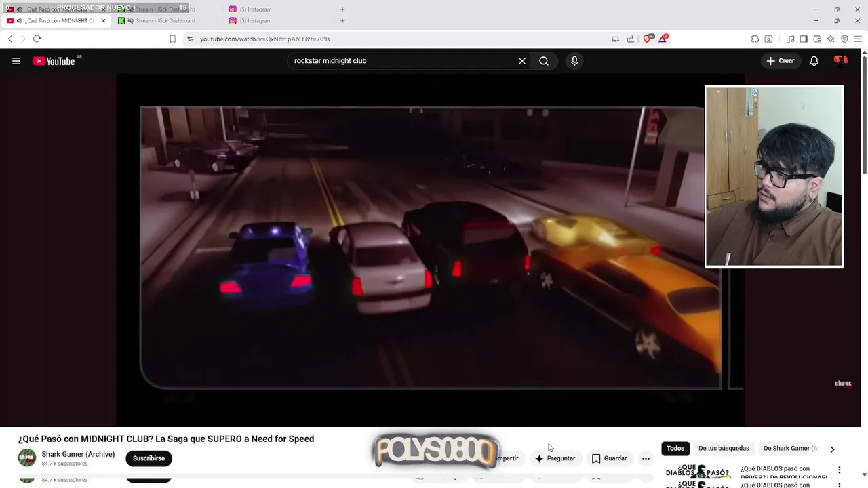Open the browser main menu
868x488 pixels.
tap(858, 39)
